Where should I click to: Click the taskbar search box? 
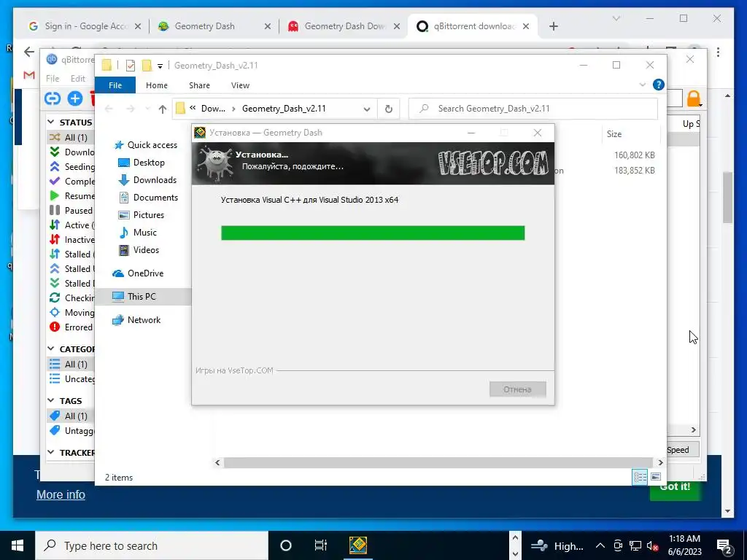tap(152, 545)
